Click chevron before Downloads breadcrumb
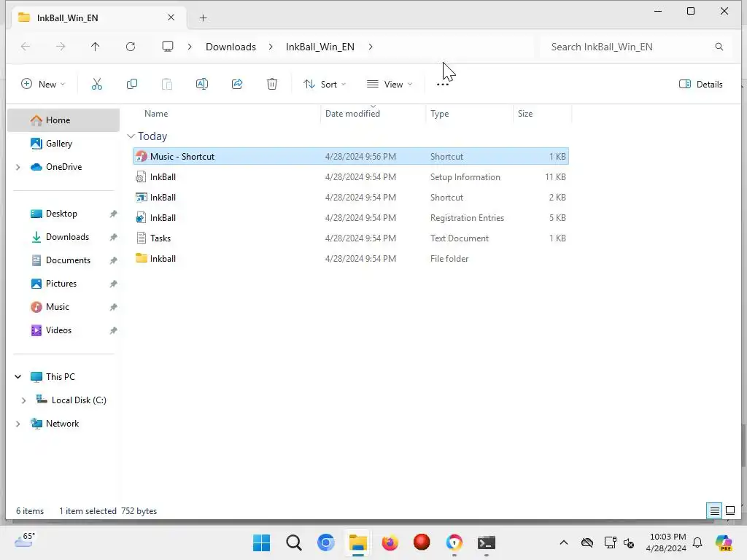 point(190,47)
